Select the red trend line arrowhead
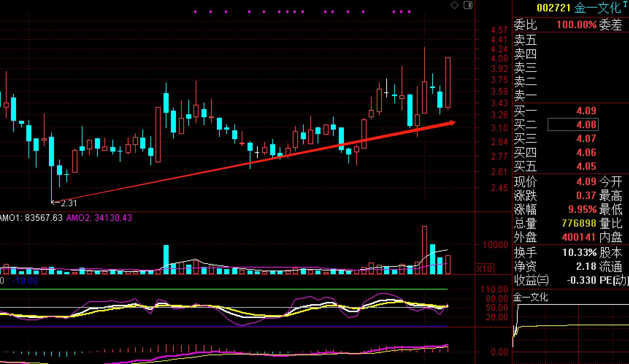629x364 pixels. click(450, 123)
